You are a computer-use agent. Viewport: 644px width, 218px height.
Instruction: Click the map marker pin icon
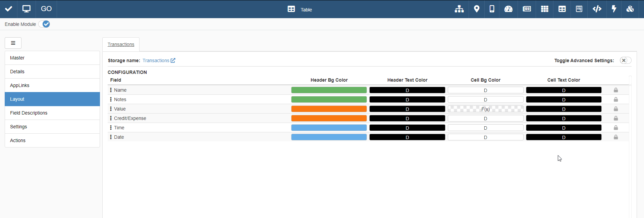click(476, 9)
